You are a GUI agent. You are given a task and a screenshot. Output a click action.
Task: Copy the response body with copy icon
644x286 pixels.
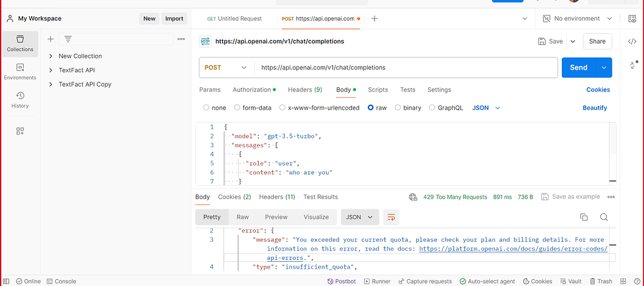click(584, 217)
